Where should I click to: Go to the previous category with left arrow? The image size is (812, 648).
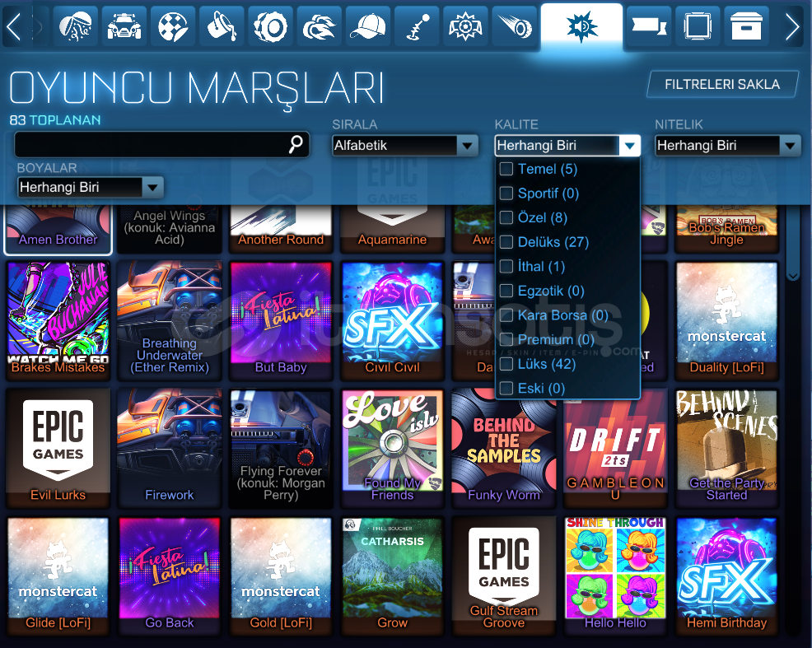tap(14, 26)
